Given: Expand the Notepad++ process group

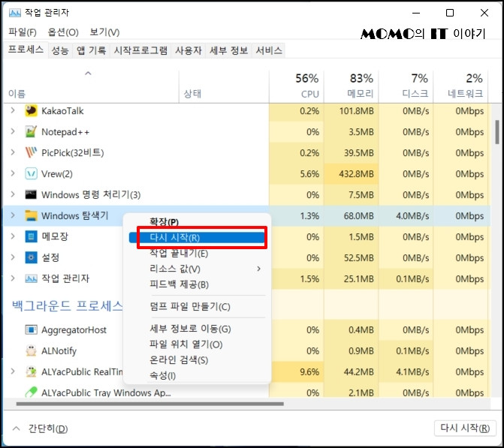Looking at the screenshot, I should coord(13,131).
